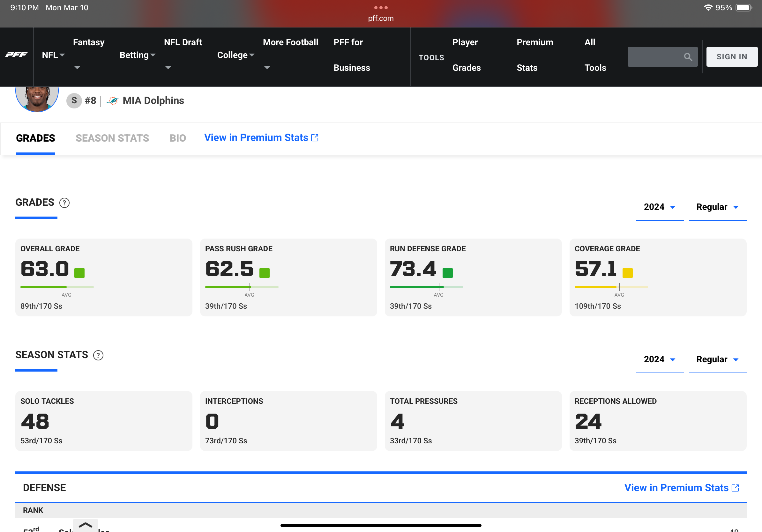
Task: Click the Coverage Grade yellow color square
Action: pyautogui.click(x=627, y=273)
